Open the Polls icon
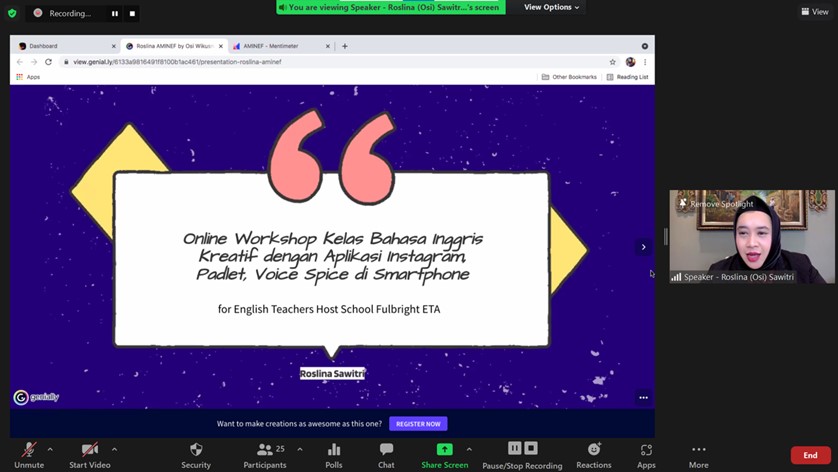 (x=334, y=455)
